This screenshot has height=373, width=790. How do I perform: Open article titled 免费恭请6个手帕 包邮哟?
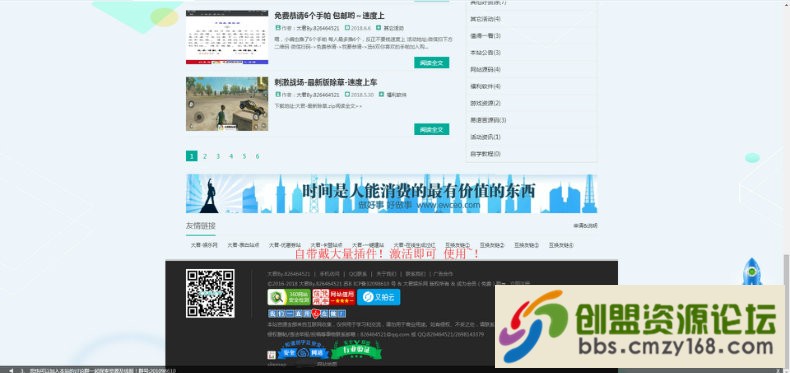tap(330, 16)
